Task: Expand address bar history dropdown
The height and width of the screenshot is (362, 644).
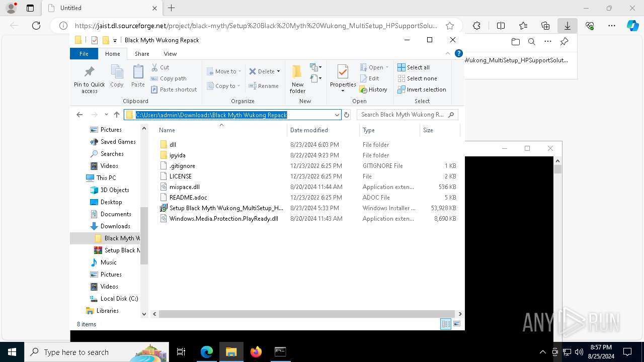Action: point(337,115)
